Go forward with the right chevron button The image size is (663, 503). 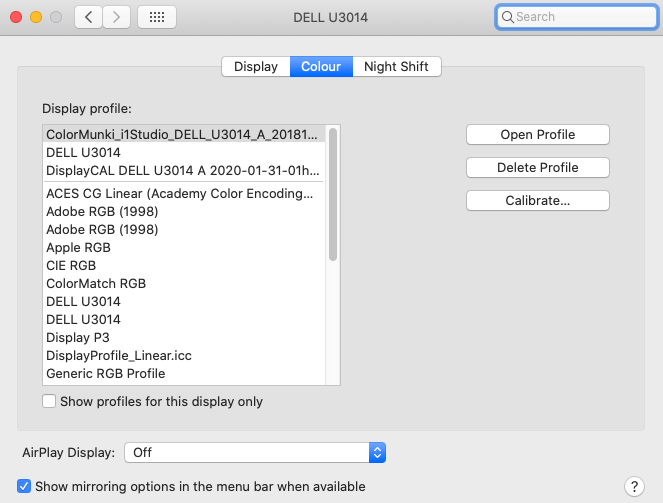point(116,17)
